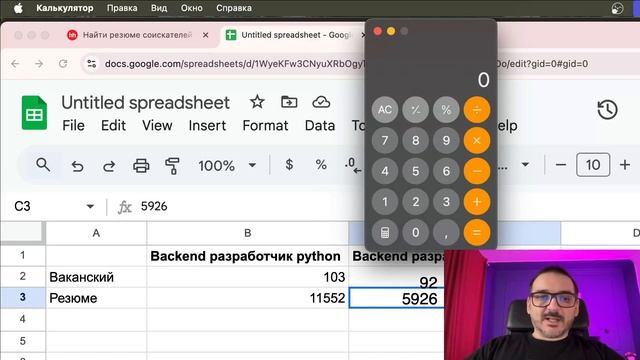Open the Data menu in Sheets
This screenshot has height=360, width=640.
pos(320,125)
